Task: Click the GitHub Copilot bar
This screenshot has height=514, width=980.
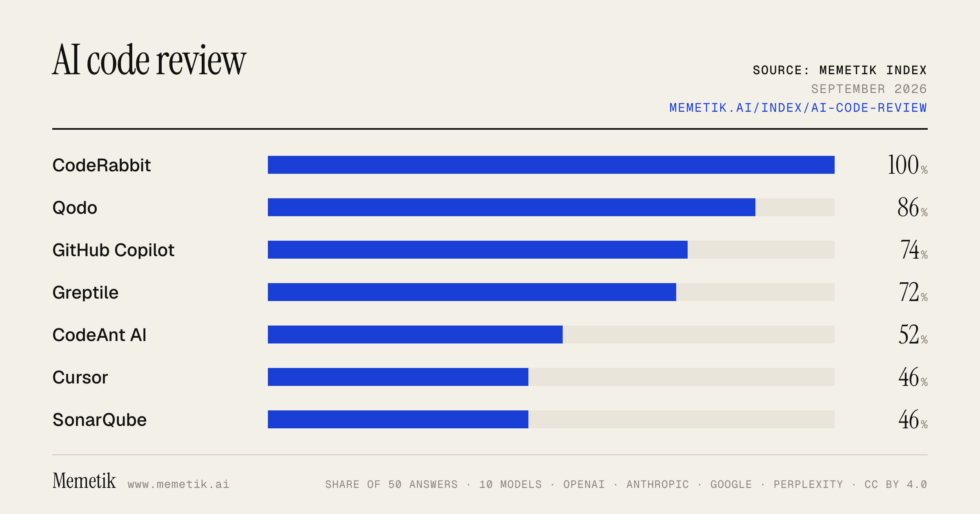Action: tap(551, 250)
